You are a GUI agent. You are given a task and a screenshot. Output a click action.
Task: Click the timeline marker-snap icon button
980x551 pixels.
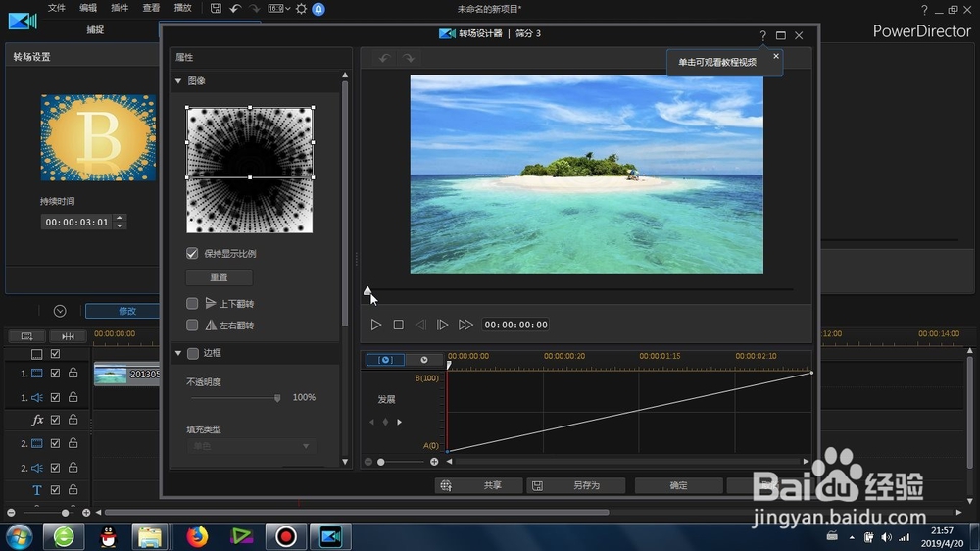[x=68, y=336]
